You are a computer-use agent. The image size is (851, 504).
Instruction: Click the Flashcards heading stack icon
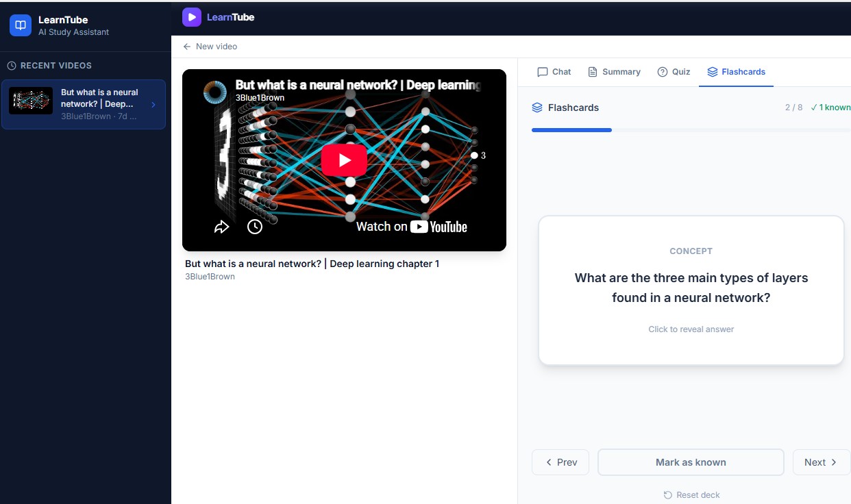(537, 108)
